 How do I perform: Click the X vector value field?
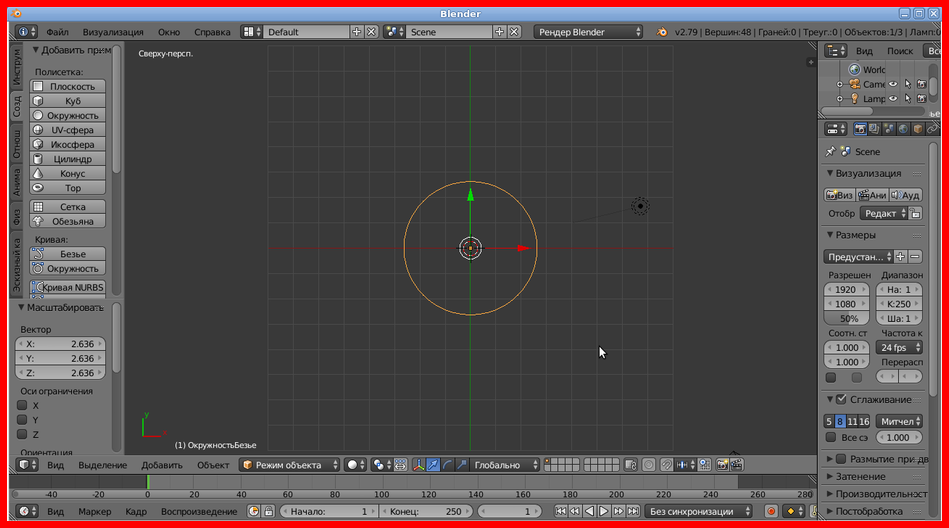click(61, 344)
